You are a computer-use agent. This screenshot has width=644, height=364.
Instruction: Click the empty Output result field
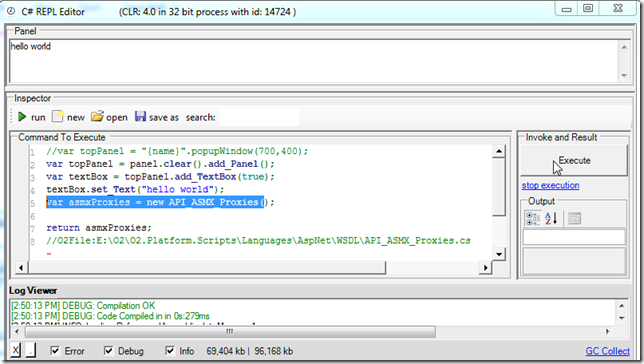574,237
